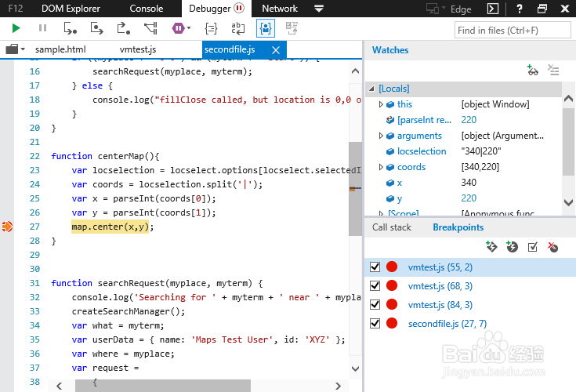Click the Step out icon
The height and width of the screenshot is (392, 576).
124,28
